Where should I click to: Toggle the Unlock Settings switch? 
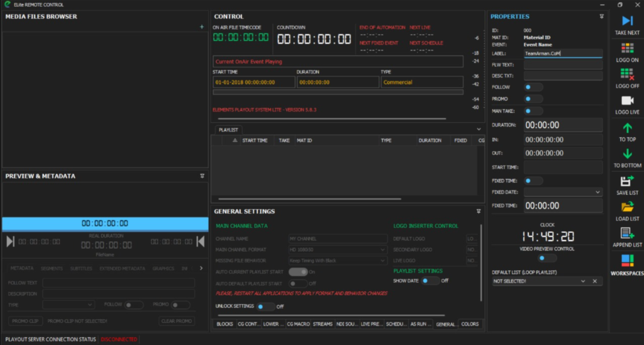coord(266,307)
